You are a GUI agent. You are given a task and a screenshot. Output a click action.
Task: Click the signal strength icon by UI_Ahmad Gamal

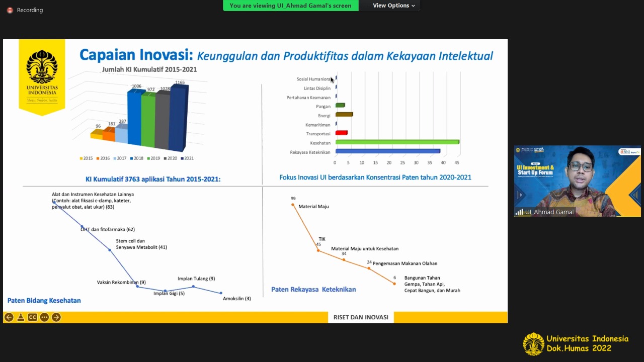[x=519, y=212]
